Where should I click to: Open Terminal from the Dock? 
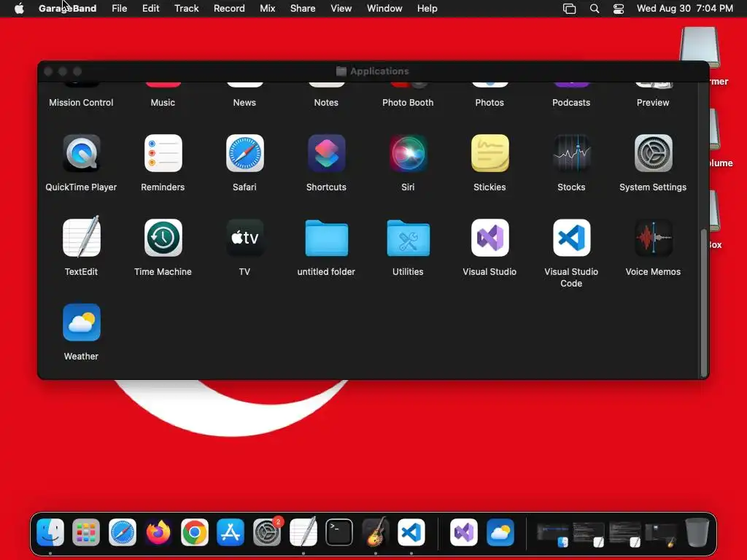339,532
